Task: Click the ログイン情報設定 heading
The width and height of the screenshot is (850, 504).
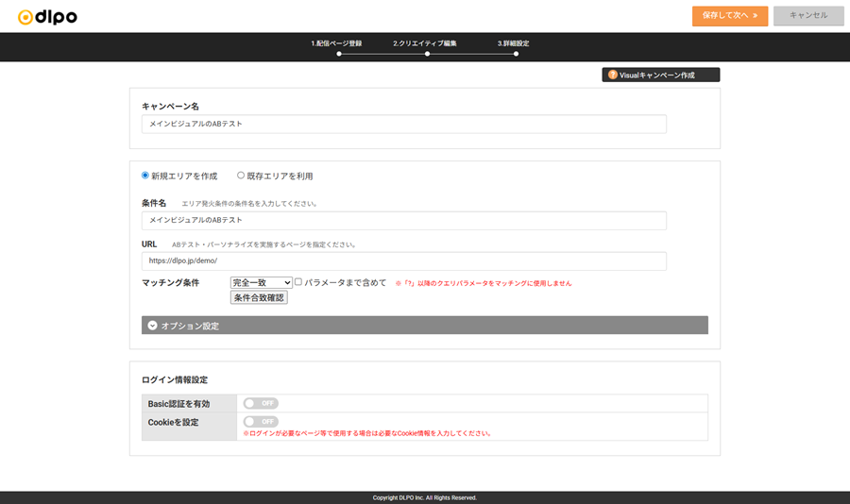Action: 175,380
